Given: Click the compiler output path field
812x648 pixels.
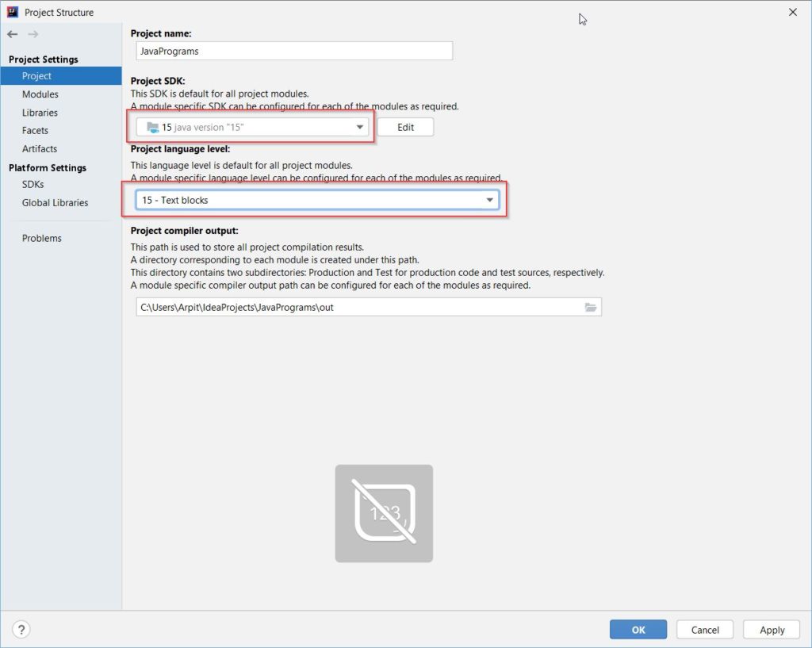Looking at the screenshot, I should coord(357,307).
